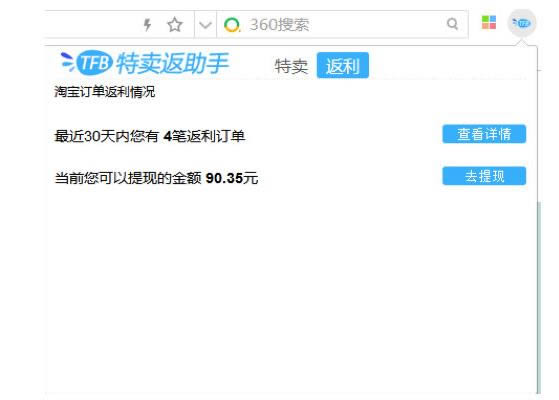Click the 淘宝订单返利情况 heading text
The height and width of the screenshot is (400, 559).
point(104,92)
